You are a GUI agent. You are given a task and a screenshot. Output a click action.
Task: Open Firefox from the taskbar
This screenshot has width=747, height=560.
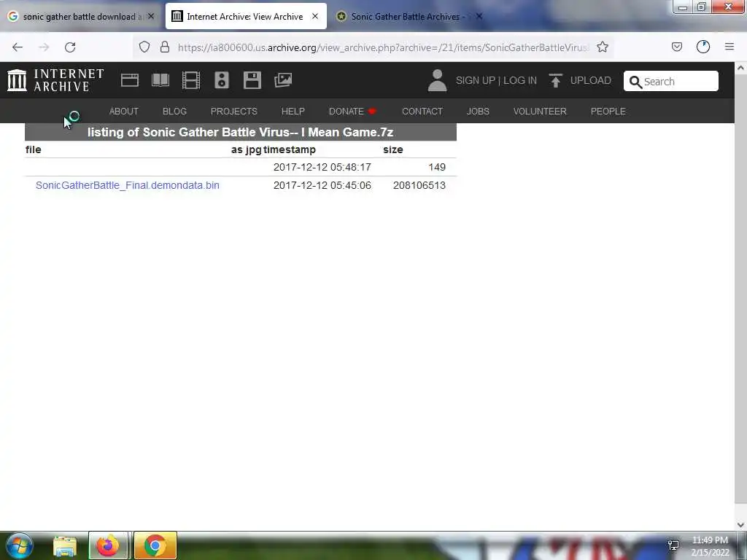click(108, 545)
